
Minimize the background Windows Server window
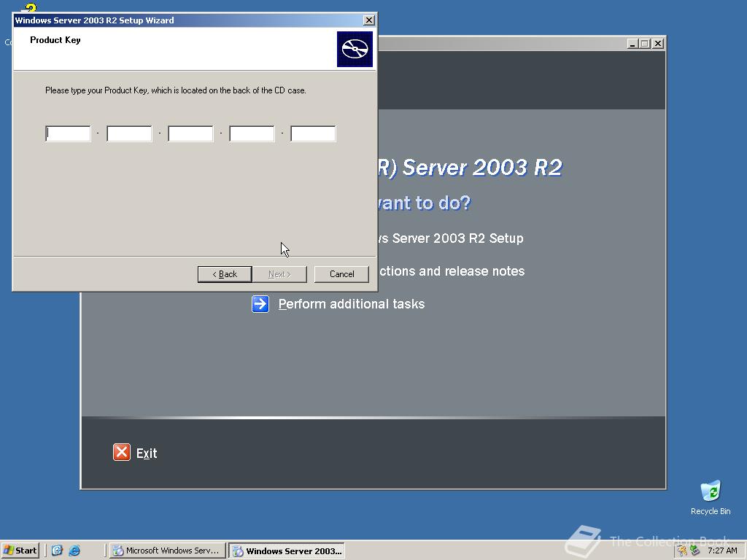click(632, 44)
